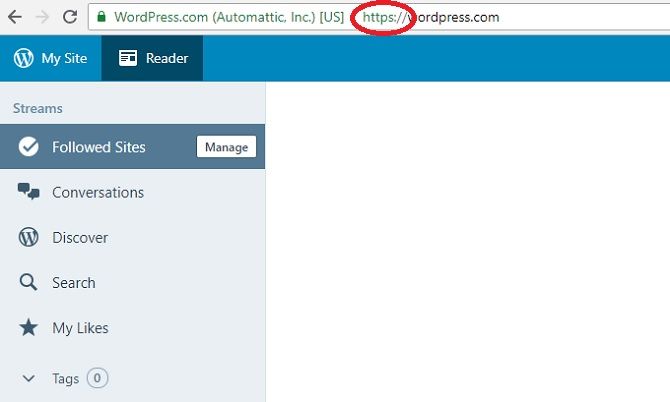Click the My Likes star icon
Image resolution: width=670 pixels, height=402 pixels.
pos(29,328)
